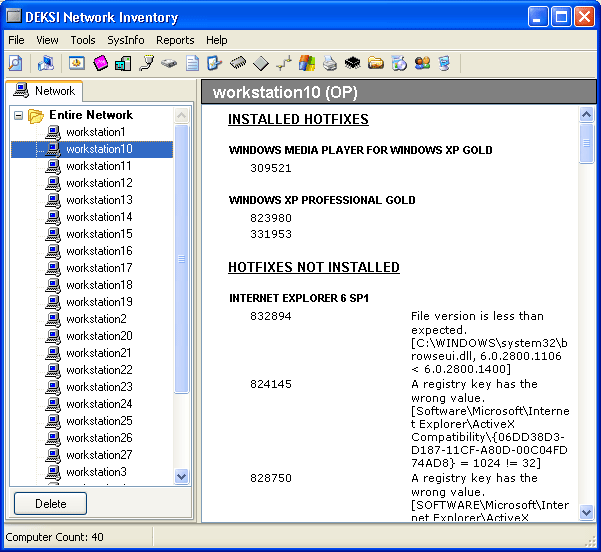Select the Network tab
Viewport: 601px width, 552px height.
pos(44,91)
